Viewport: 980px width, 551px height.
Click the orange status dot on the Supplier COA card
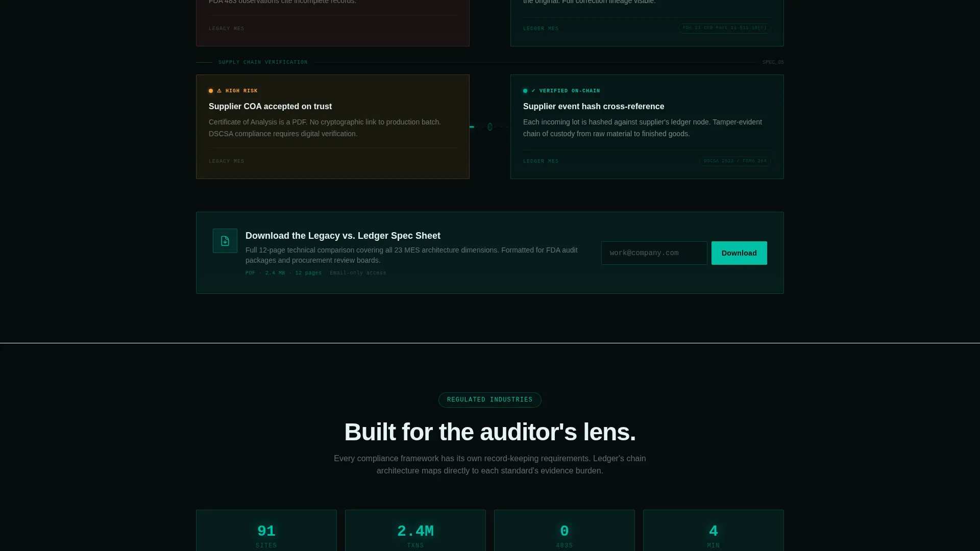point(211,91)
